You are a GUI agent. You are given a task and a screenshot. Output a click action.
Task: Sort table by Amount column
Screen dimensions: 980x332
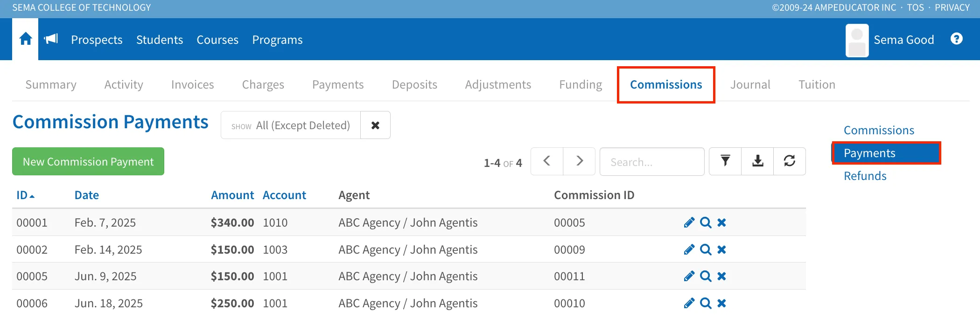[x=232, y=195]
